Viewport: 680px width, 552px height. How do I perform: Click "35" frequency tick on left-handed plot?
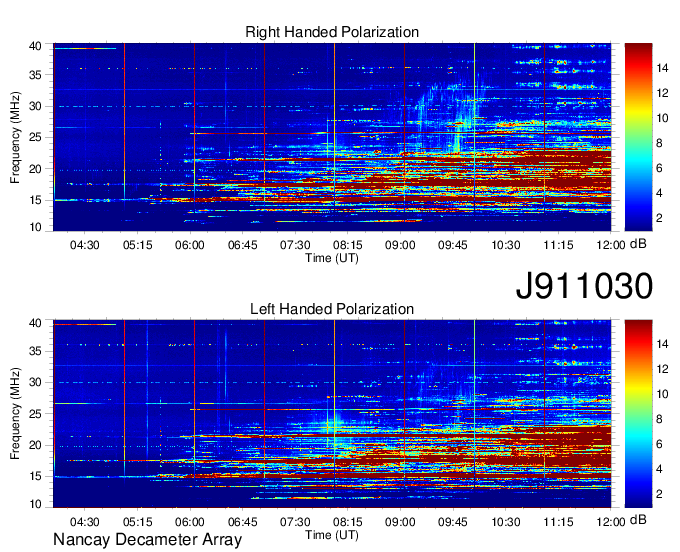35,351
